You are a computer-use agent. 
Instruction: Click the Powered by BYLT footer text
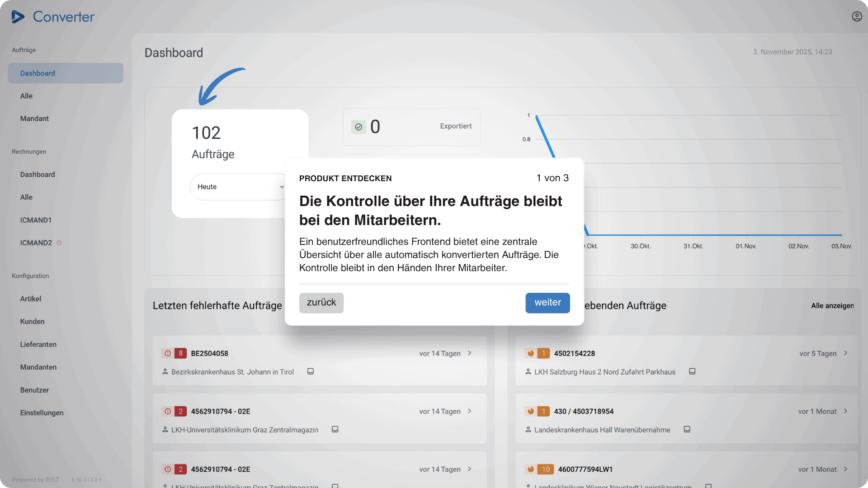pyautogui.click(x=35, y=480)
